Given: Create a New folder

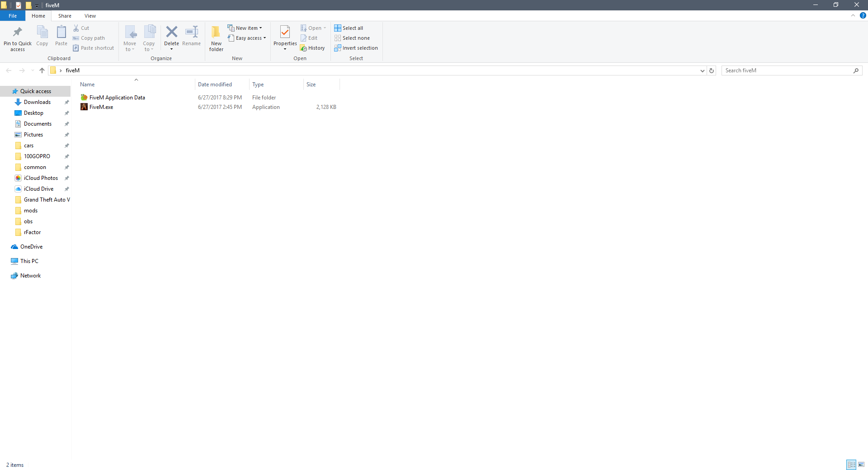Looking at the screenshot, I should pyautogui.click(x=216, y=38).
